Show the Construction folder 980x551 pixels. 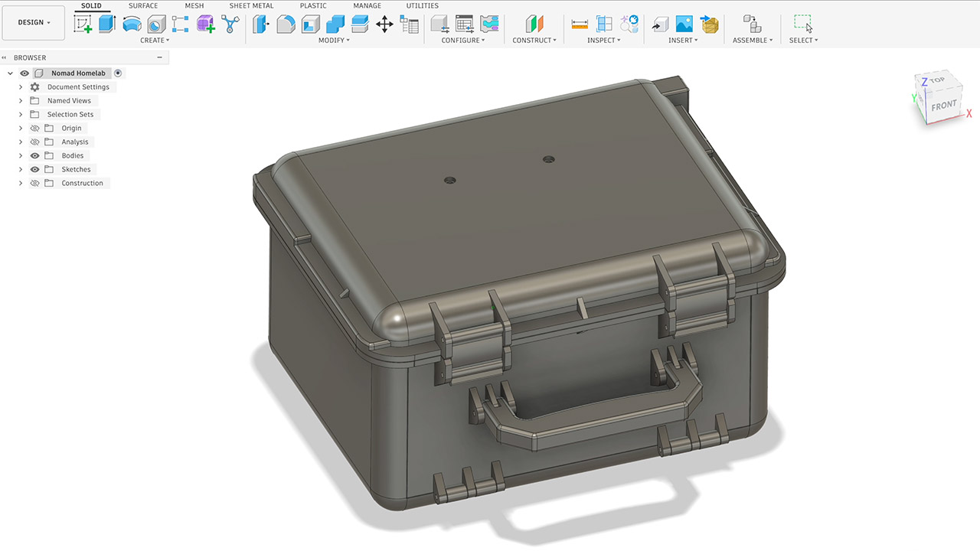click(x=34, y=184)
